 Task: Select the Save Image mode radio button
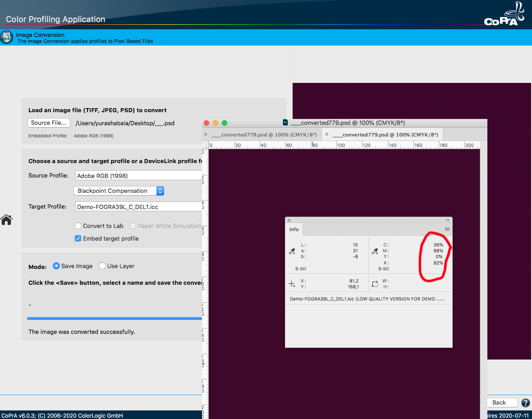point(56,266)
